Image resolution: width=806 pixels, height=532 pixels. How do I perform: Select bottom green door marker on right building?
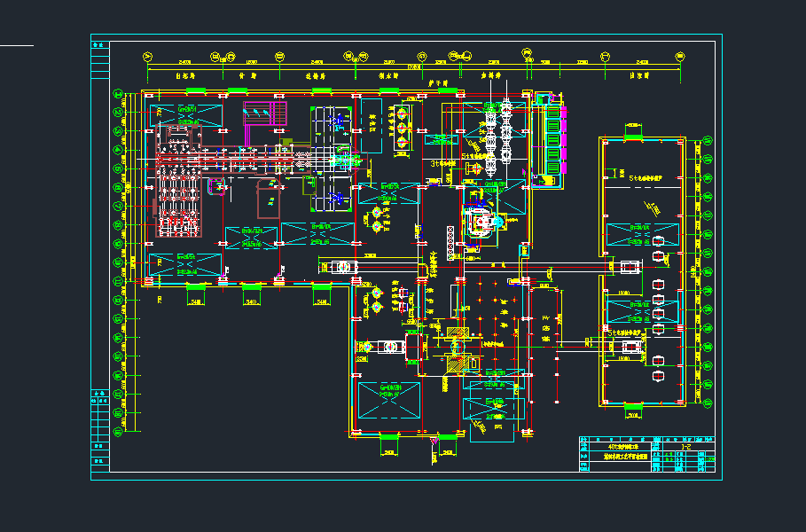click(x=632, y=405)
